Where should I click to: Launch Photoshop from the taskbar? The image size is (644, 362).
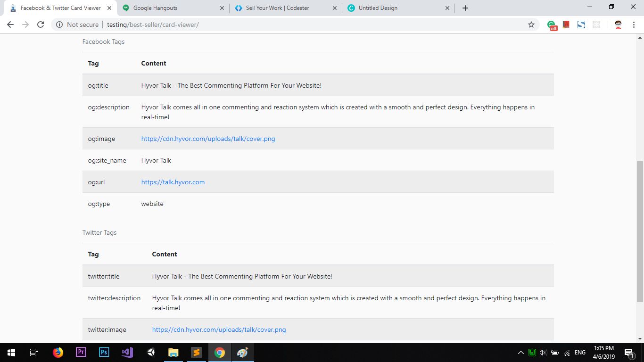pyautogui.click(x=104, y=353)
